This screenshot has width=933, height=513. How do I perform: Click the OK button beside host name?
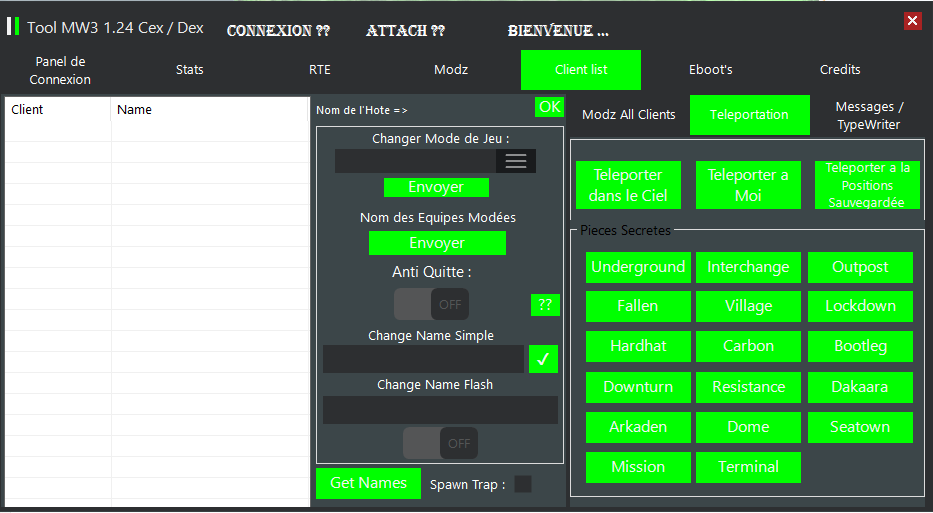[x=550, y=107]
